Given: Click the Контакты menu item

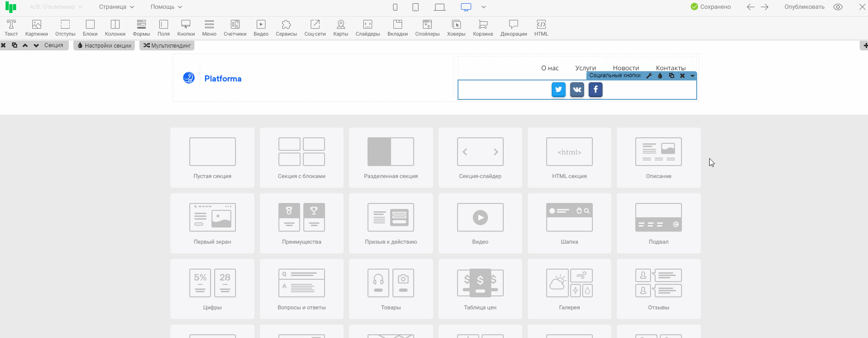Looking at the screenshot, I should click(x=671, y=68).
